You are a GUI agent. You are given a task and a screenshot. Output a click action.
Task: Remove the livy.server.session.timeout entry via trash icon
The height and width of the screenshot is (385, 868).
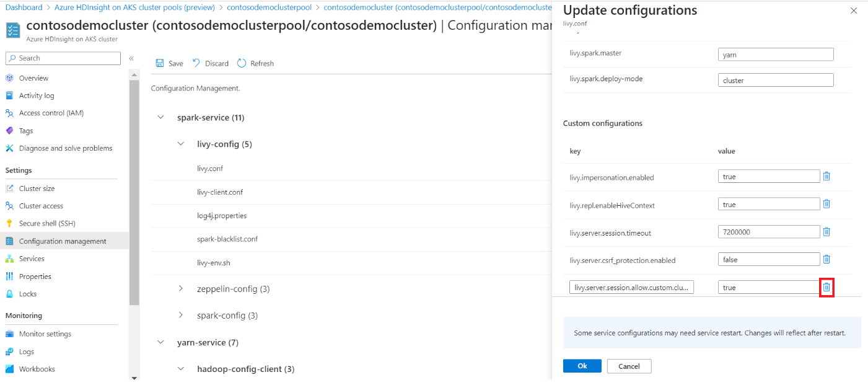826,232
